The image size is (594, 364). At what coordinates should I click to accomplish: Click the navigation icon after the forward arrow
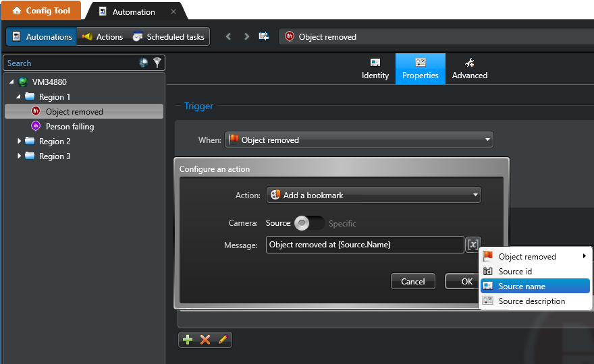point(264,36)
